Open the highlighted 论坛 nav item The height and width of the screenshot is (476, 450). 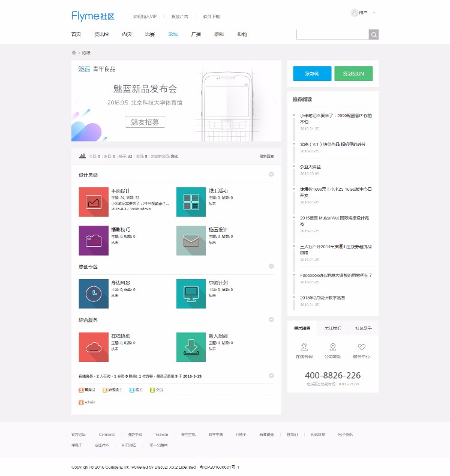click(173, 34)
